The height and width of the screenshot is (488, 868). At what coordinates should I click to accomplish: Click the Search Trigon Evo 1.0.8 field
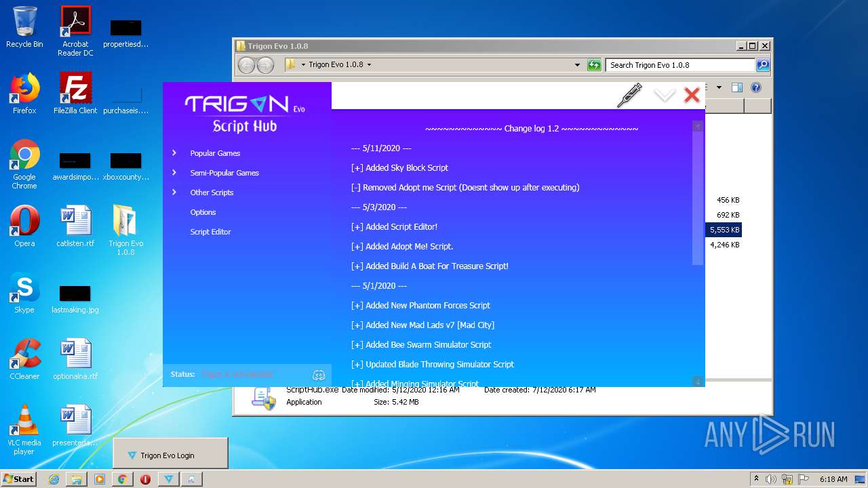[680, 65]
